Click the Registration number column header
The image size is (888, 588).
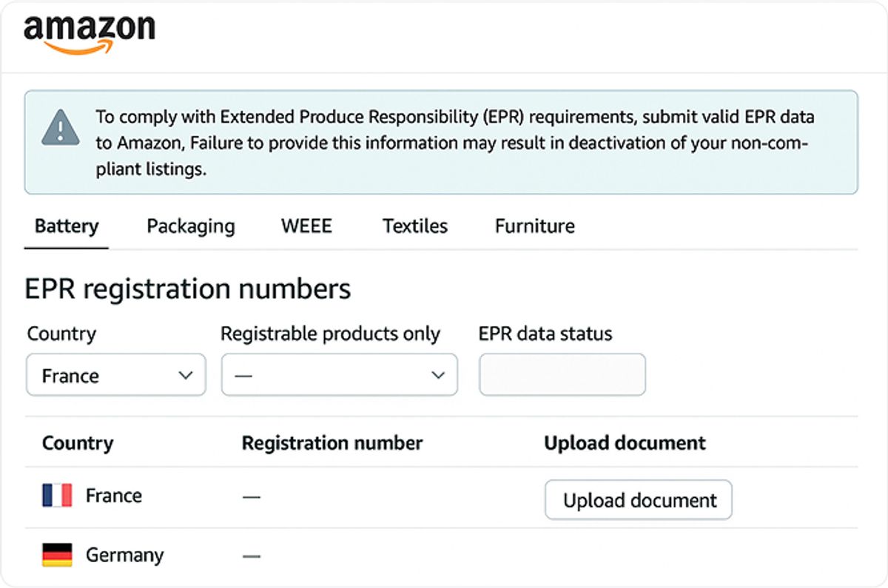[332, 443]
